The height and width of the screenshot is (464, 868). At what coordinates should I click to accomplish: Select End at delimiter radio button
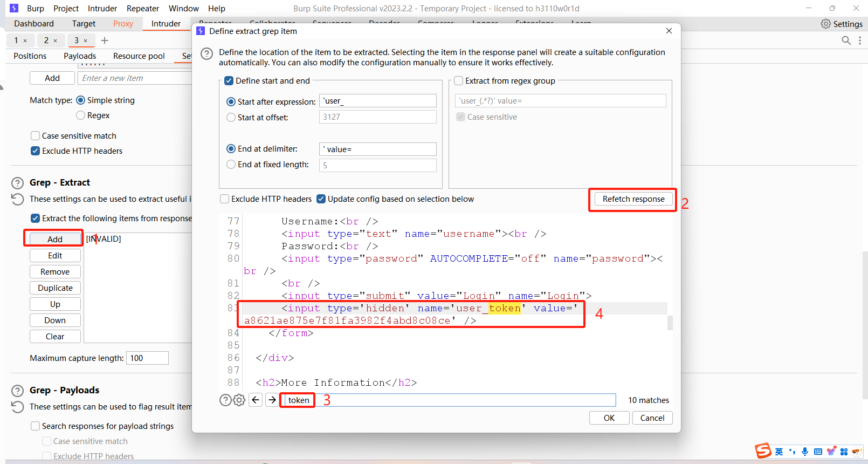[231, 149]
